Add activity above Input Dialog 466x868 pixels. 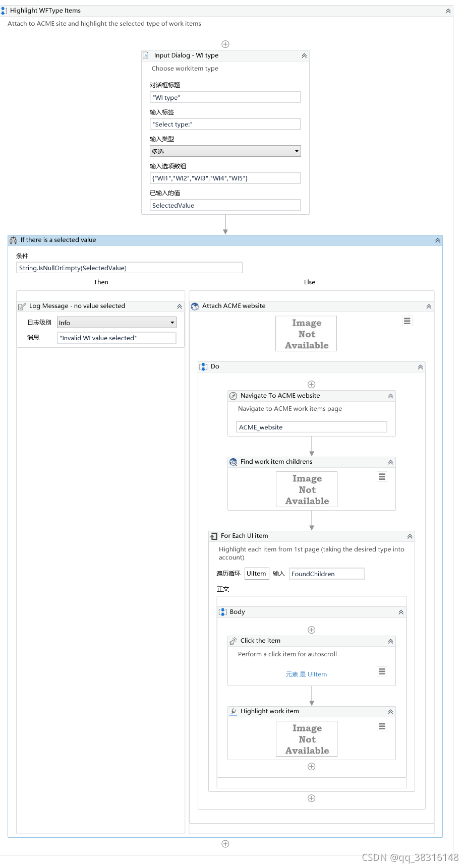[225, 44]
